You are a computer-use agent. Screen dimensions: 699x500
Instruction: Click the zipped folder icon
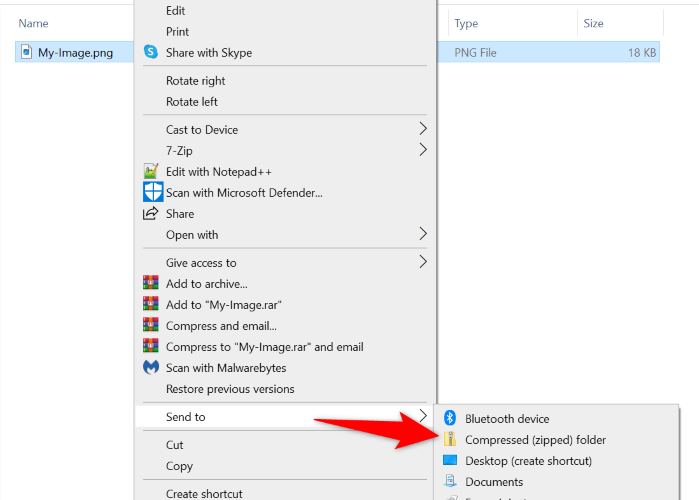click(x=450, y=440)
